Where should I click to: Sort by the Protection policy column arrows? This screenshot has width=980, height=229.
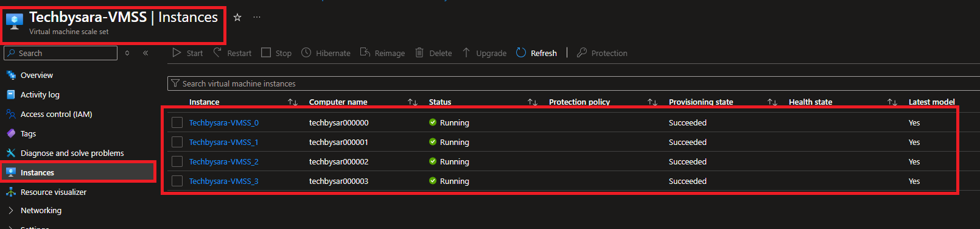click(653, 102)
